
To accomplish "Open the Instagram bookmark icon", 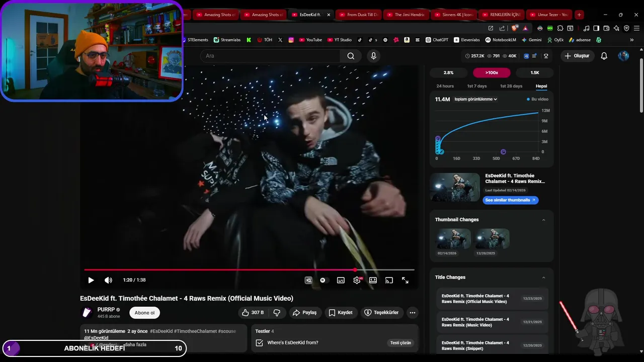I will pos(291,40).
